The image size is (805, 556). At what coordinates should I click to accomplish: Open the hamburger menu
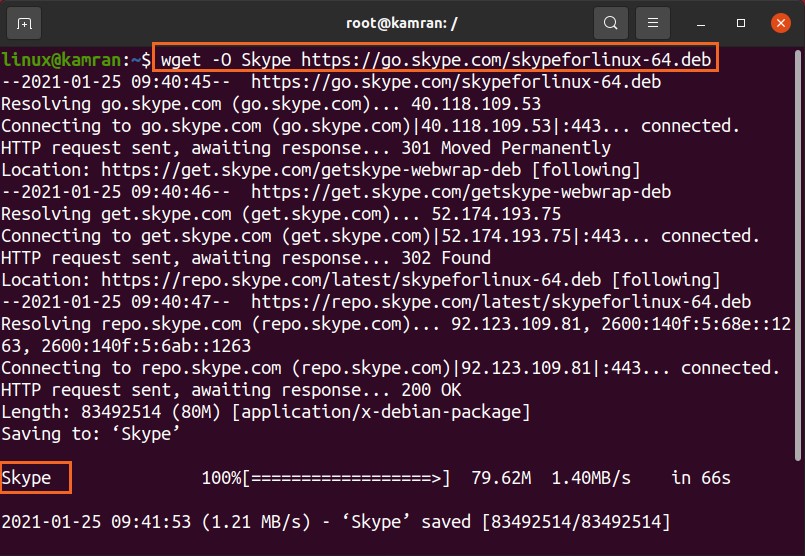pos(653,22)
